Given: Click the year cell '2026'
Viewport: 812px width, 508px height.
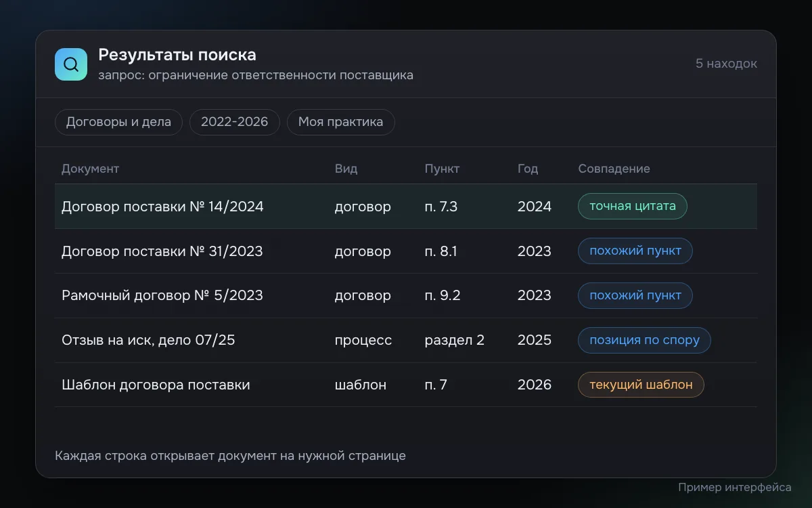Looking at the screenshot, I should (x=535, y=385).
